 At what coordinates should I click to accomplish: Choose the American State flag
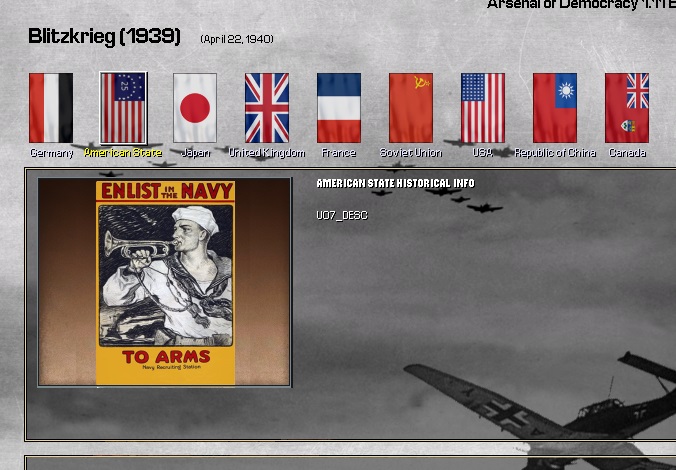tap(123, 108)
